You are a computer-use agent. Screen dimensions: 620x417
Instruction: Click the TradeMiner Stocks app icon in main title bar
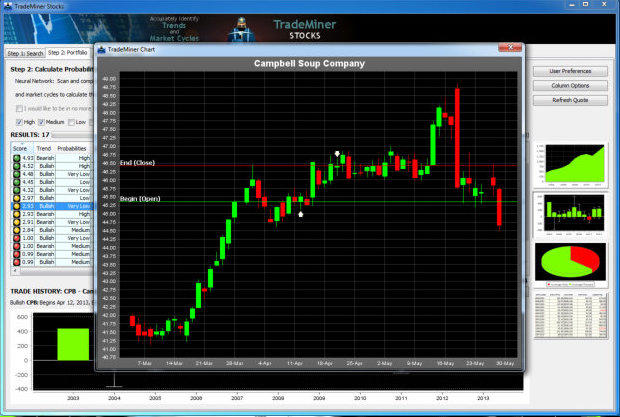coord(7,6)
